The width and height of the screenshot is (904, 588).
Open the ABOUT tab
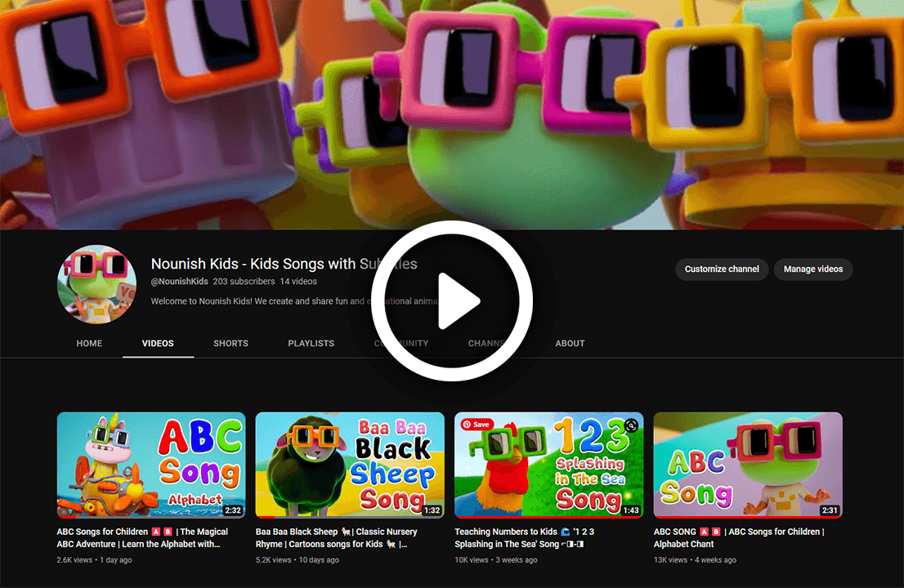(x=570, y=344)
